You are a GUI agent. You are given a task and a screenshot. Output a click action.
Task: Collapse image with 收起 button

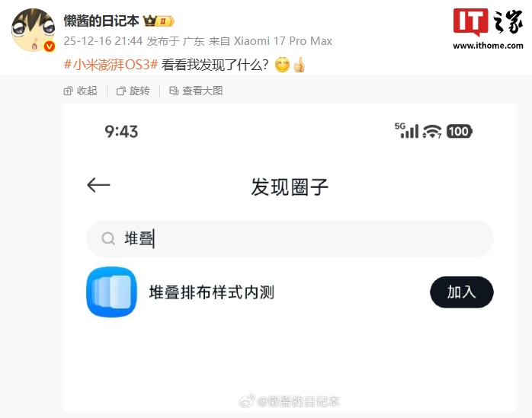[x=81, y=91]
